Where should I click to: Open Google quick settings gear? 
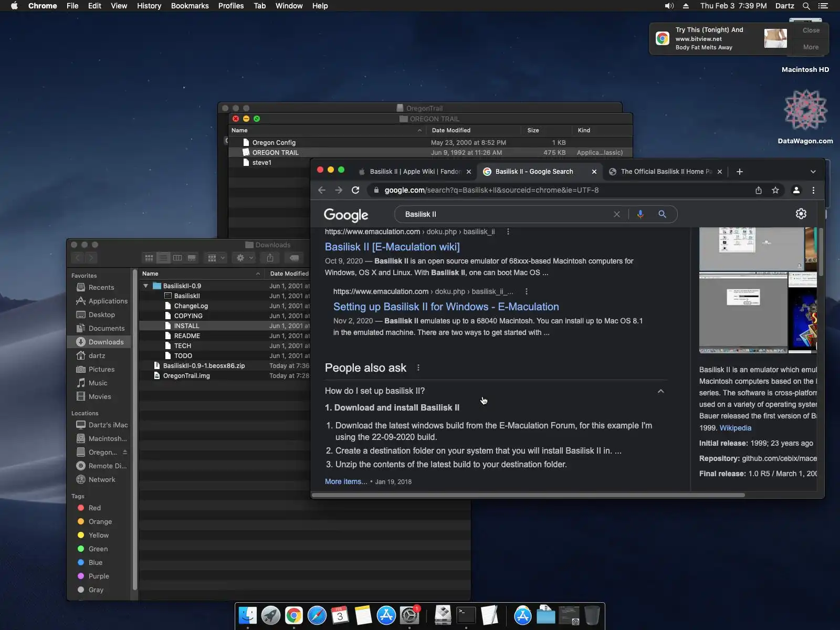[x=801, y=214]
